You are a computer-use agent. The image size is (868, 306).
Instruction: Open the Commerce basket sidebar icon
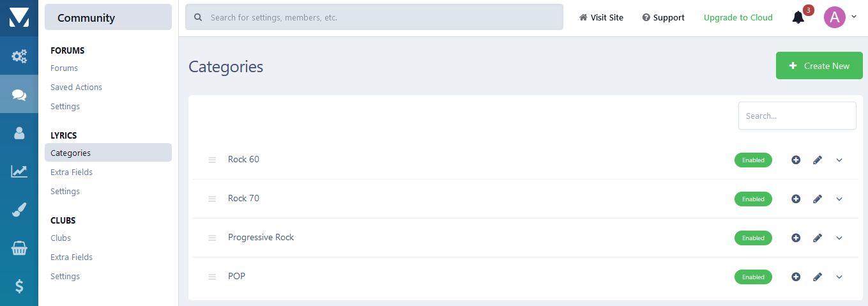[x=19, y=248]
